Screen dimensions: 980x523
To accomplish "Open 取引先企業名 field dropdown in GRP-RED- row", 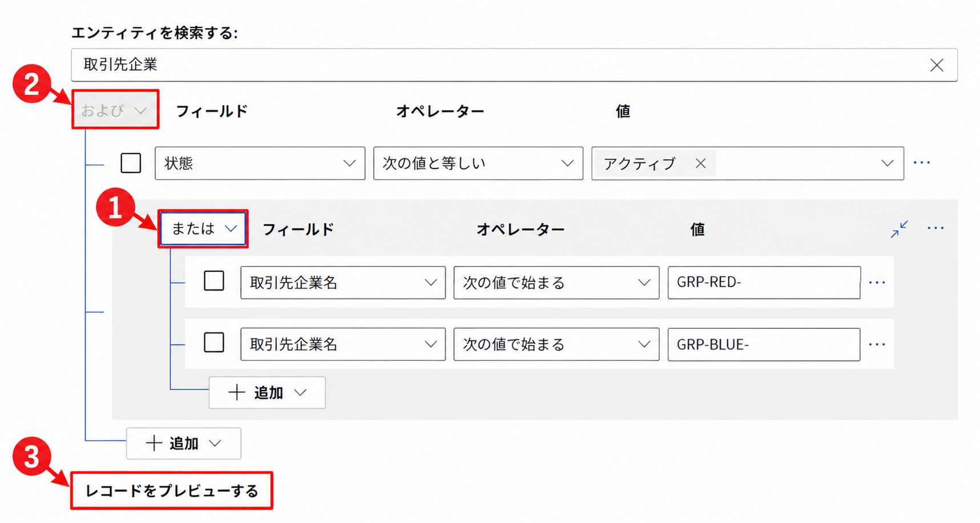I will pos(343,283).
